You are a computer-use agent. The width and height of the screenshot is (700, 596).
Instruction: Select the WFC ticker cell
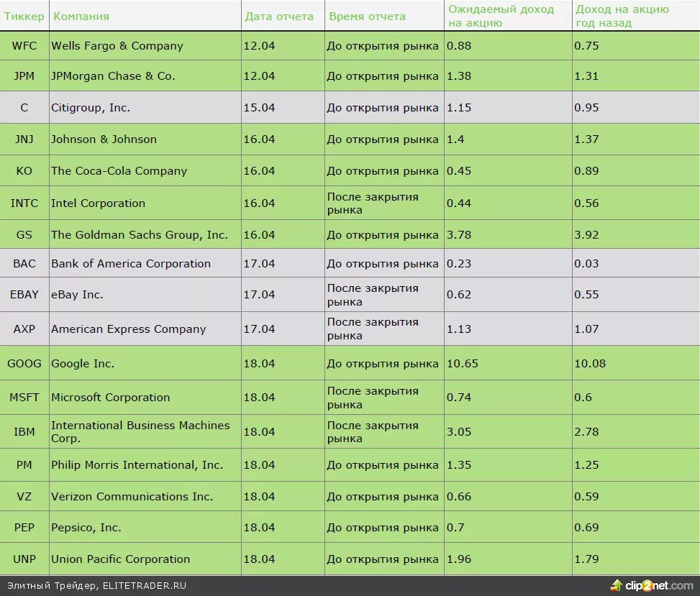(24, 45)
